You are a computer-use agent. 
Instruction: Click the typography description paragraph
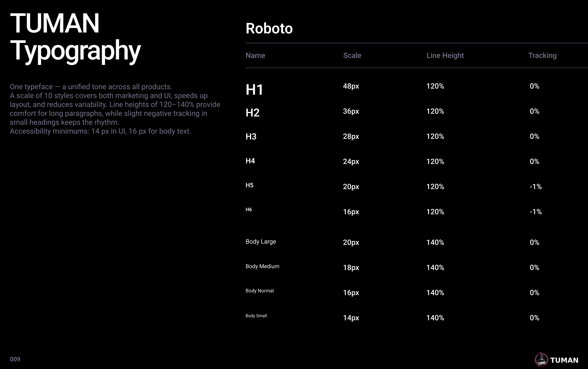coord(115,109)
